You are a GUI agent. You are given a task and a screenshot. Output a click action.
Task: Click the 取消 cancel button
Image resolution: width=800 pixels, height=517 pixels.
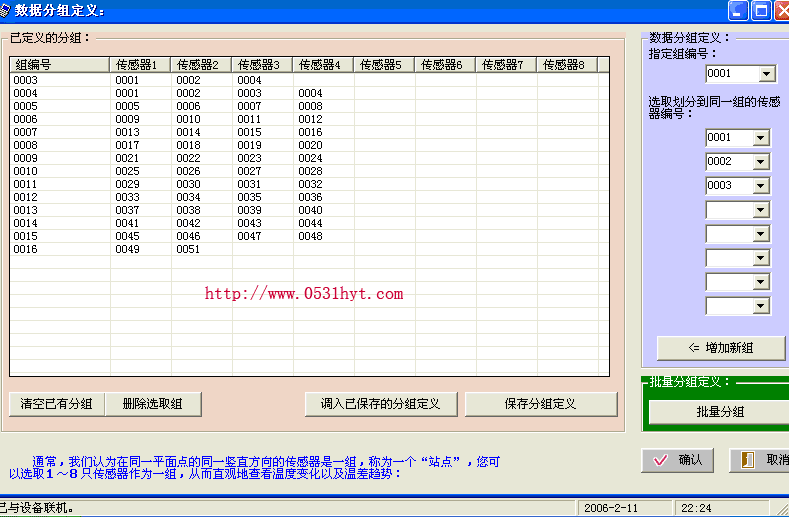[760, 460]
